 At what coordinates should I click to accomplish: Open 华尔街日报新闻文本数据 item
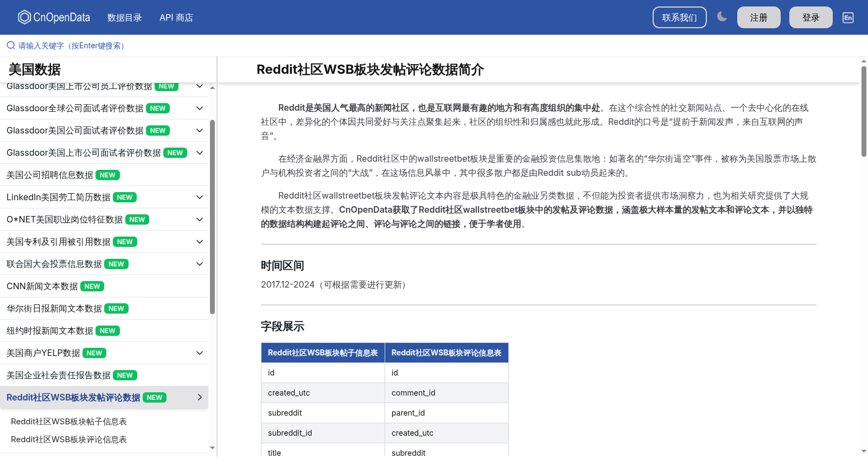point(104,308)
